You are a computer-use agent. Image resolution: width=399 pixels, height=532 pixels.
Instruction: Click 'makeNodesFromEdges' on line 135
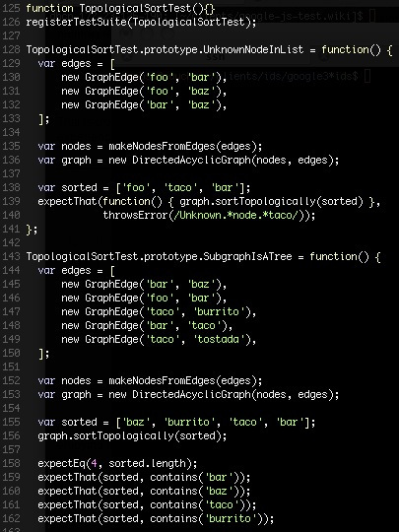(162, 146)
